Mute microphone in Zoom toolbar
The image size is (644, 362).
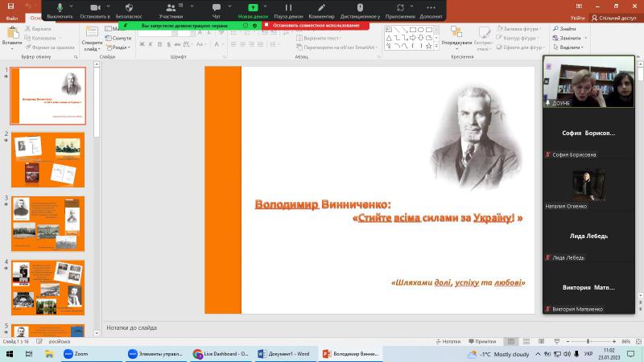tap(60, 10)
